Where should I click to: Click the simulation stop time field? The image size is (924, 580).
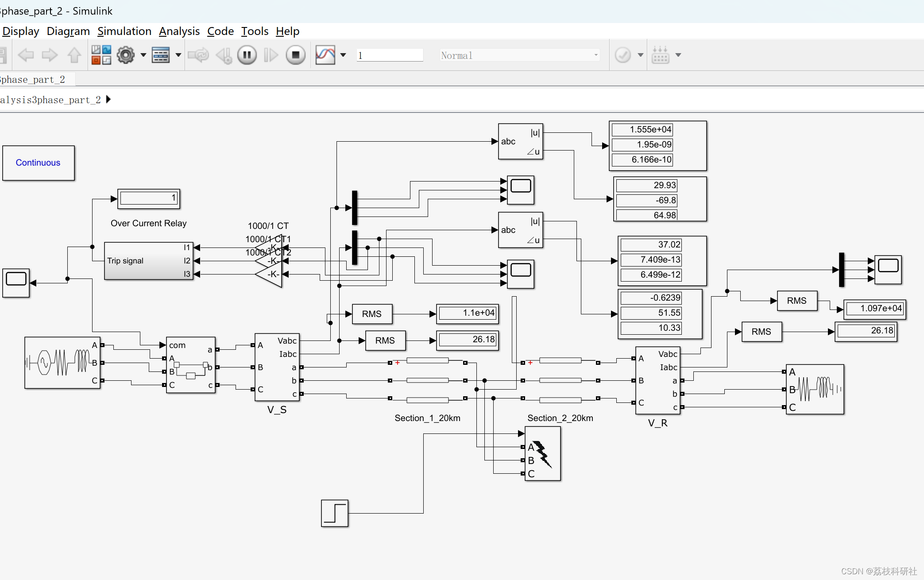tap(390, 55)
